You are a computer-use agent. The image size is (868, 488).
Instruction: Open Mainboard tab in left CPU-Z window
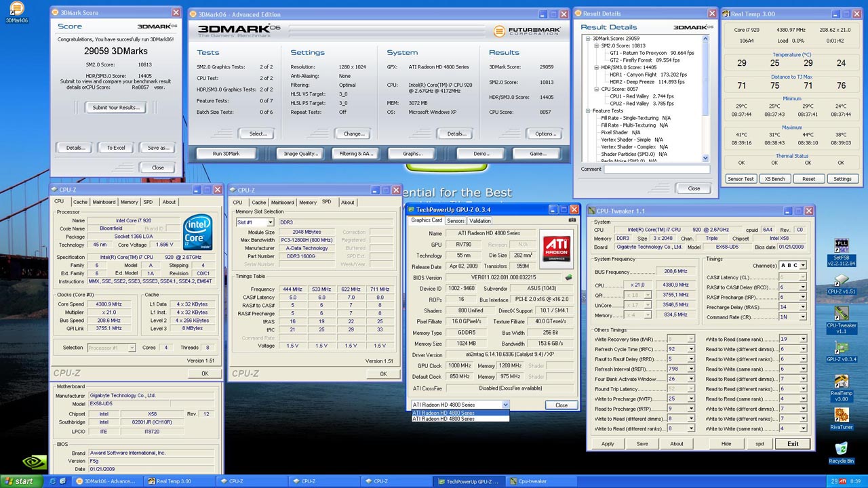click(x=104, y=202)
